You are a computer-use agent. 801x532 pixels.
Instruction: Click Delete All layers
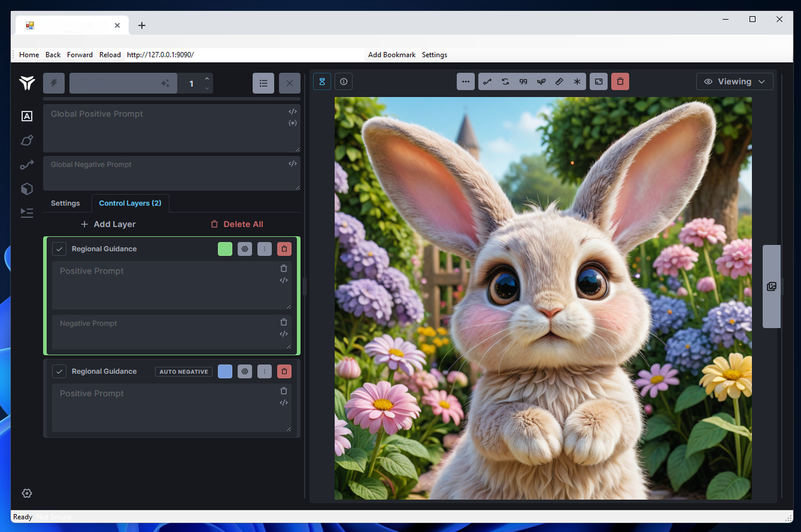pos(237,224)
